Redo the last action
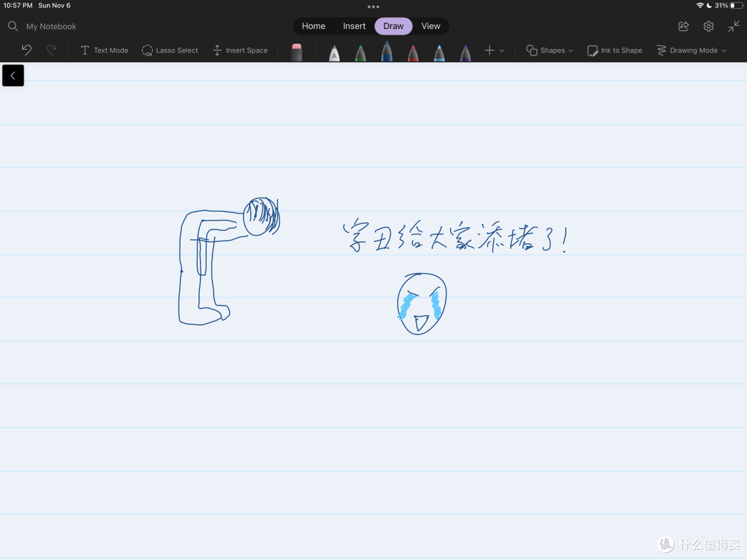Viewport: 747px width, 560px height. [51, 50]
